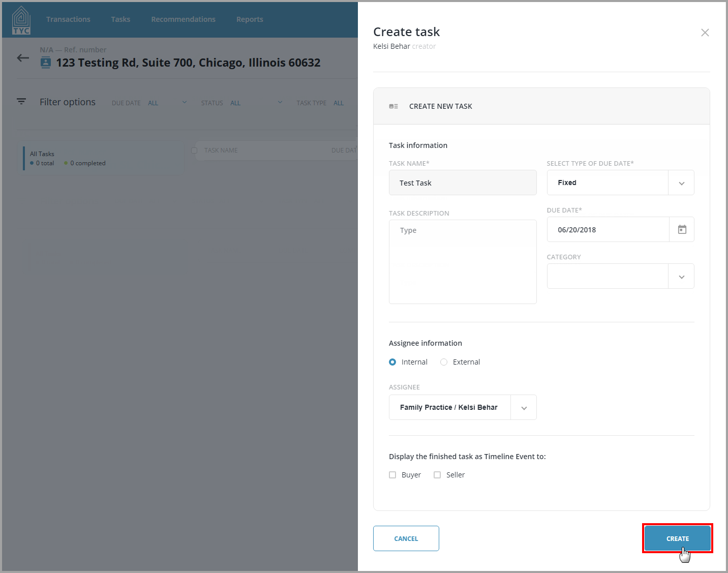The image size is (728, 573).
Task: Click the '0 total' count
Action: pyautogui.click(x=45, y=163)
